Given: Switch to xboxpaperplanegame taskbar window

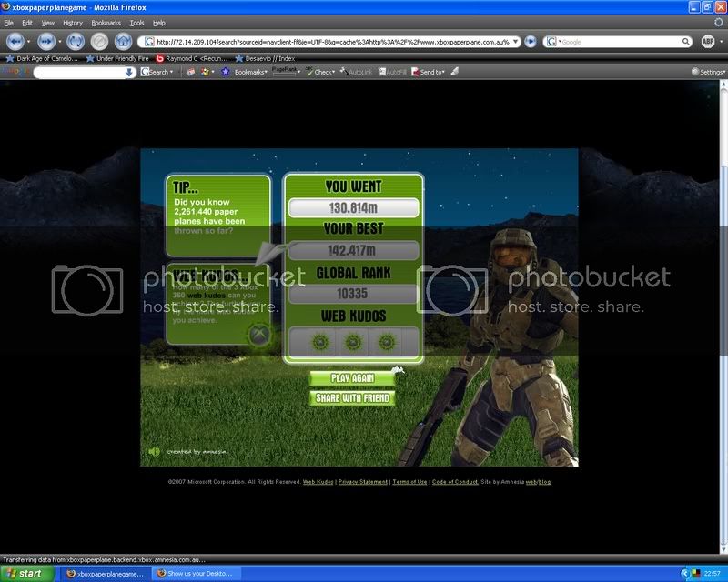Looking at the screenshot, I should coord(106,574).
